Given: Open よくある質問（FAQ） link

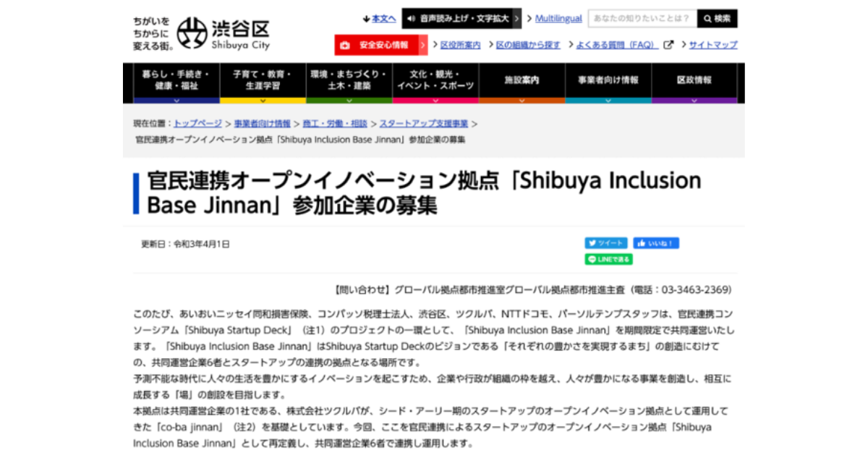Looking at the screenshot, I should point(617,45).
